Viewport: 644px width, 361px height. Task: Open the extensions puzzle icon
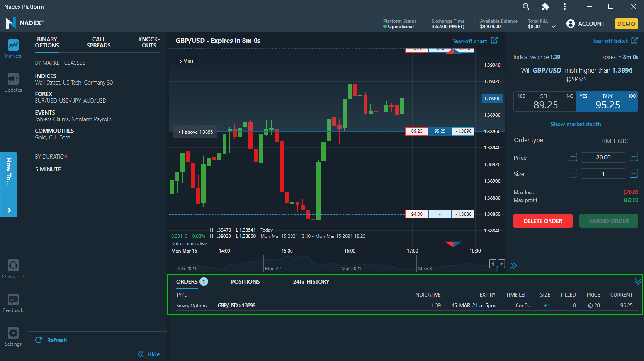545,7
